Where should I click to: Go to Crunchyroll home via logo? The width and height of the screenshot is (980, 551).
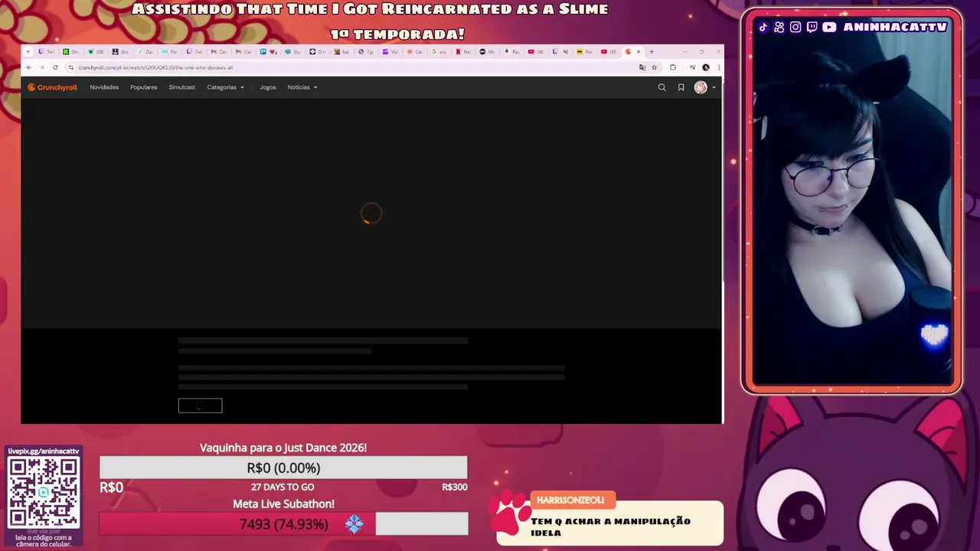[53, 87]
